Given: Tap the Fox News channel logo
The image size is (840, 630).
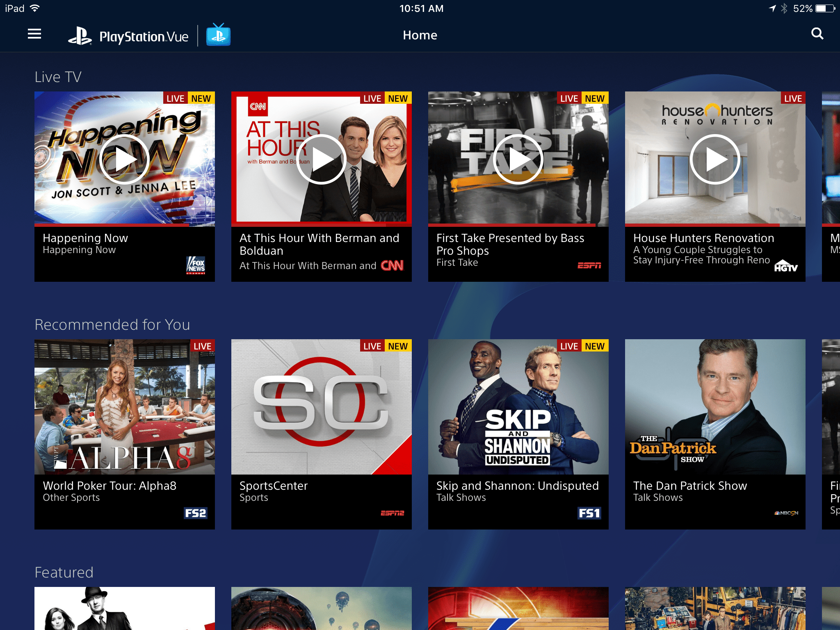Looking at the screenshot, I should pos(196,265).
